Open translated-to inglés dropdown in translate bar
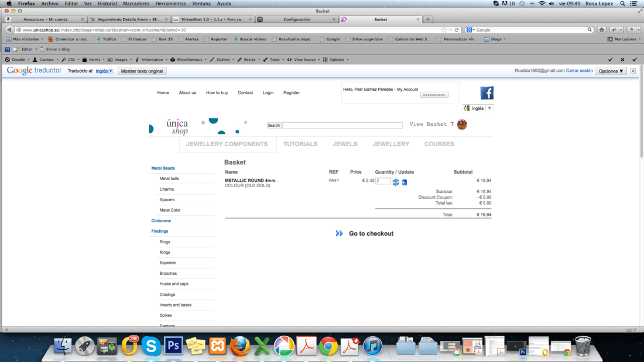Screen dimensions: 644x362 click(x=104, y=71)
